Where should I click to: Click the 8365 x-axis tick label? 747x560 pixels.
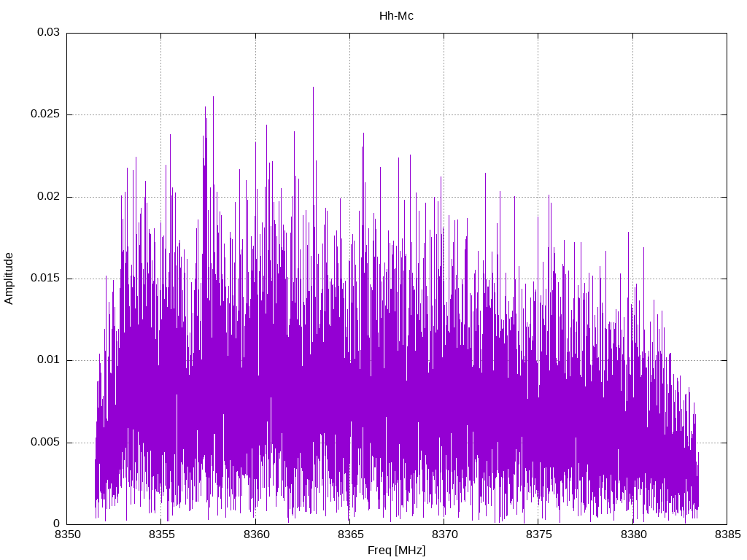(350, 534)
